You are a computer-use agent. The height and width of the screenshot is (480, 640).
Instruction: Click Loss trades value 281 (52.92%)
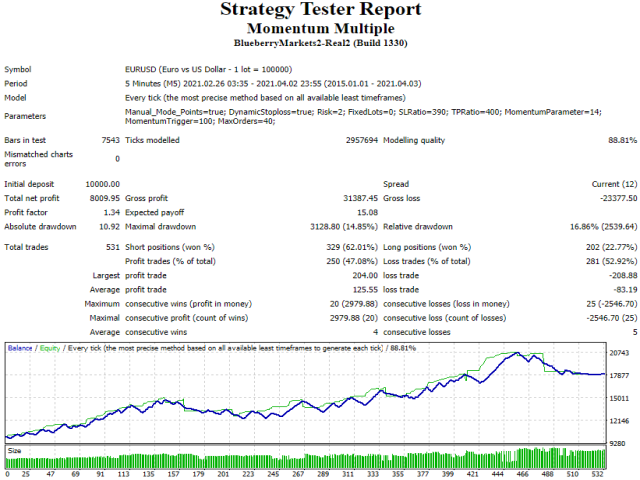[611, 262]
